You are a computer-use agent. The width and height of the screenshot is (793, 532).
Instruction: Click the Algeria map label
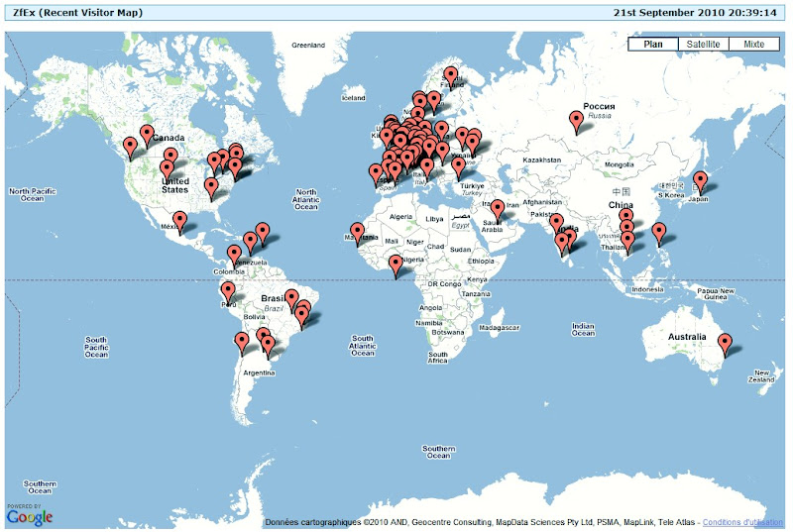click(x=400, y=216)
